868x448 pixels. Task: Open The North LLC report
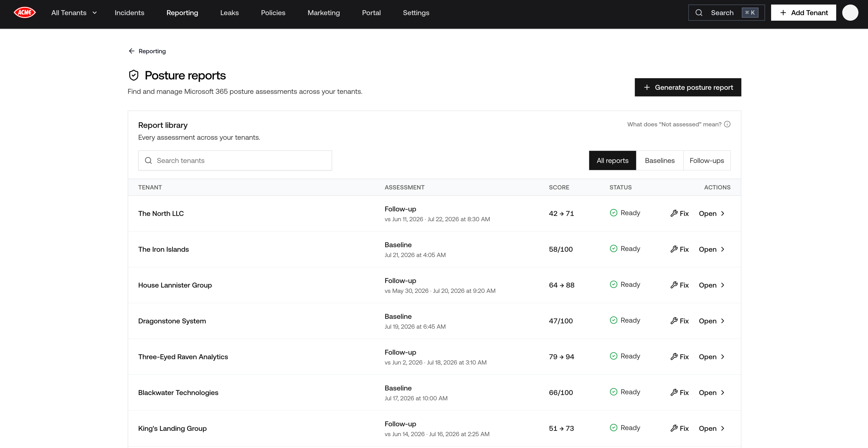point(711,213)
